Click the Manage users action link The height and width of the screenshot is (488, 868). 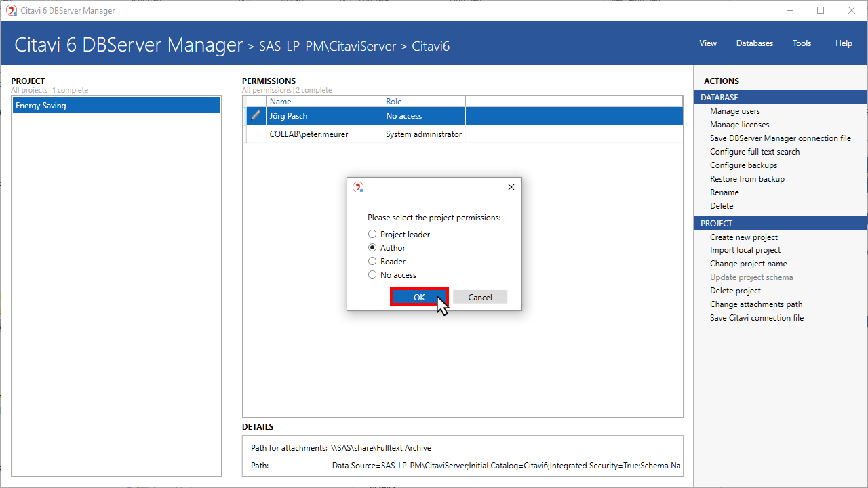[734, 111]
